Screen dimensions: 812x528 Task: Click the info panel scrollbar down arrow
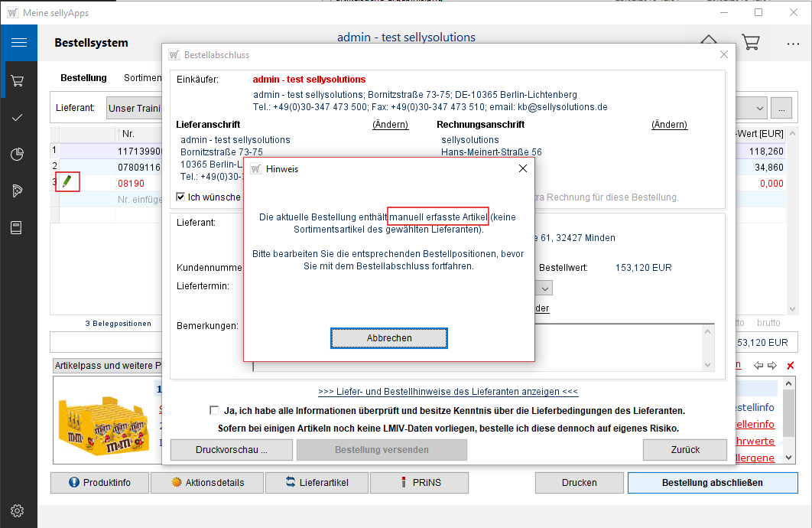click(x=788, y=458)
